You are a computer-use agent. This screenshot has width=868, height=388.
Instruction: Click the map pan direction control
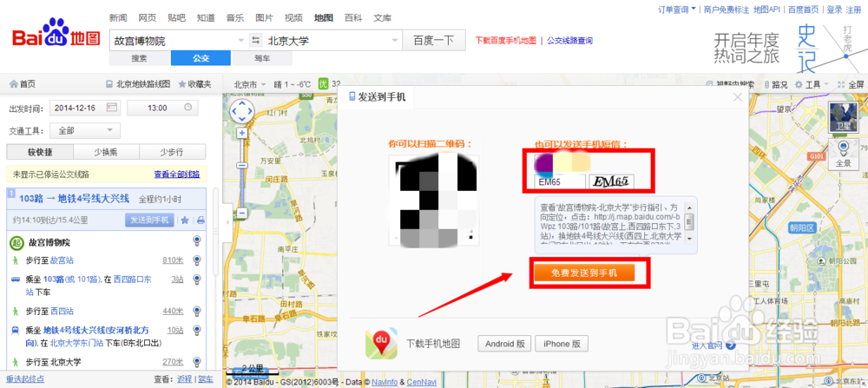point(241,112)
